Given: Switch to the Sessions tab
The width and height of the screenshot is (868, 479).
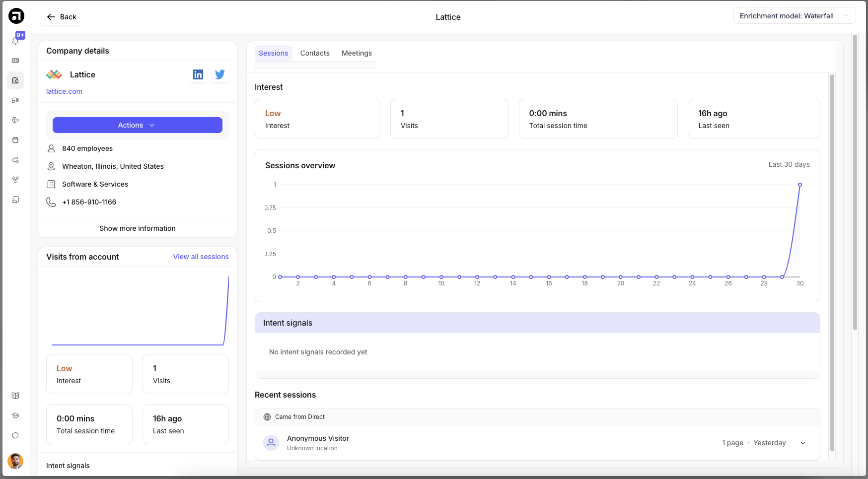Looking at the screenshot, I should (274, 53).
